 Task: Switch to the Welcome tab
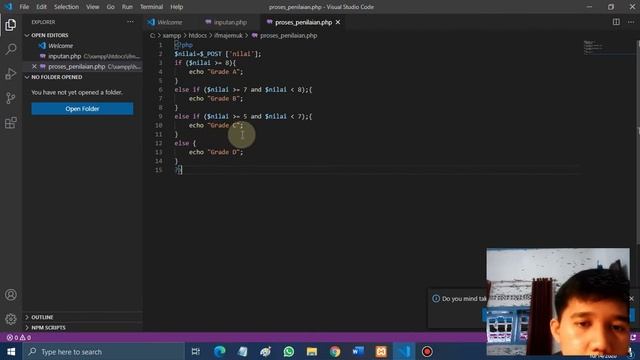[169, 22]
